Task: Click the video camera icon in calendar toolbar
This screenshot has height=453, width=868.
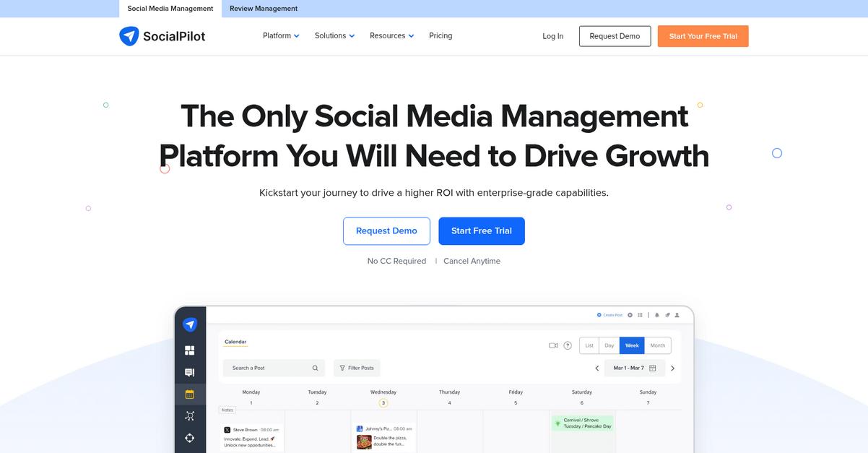Action: (x=553, y=345)
